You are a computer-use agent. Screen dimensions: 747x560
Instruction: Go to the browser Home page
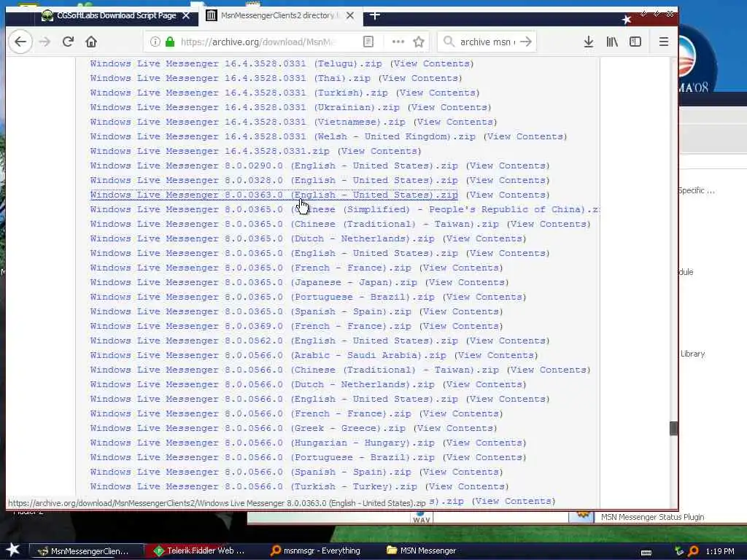(91, 42)
